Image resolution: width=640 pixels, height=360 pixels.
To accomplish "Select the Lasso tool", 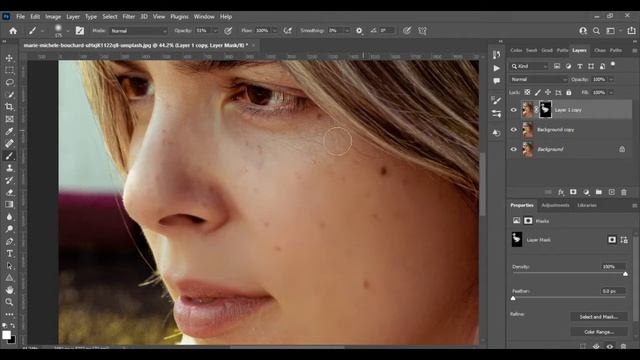I will pyautogui.click(x=9, y=82).
